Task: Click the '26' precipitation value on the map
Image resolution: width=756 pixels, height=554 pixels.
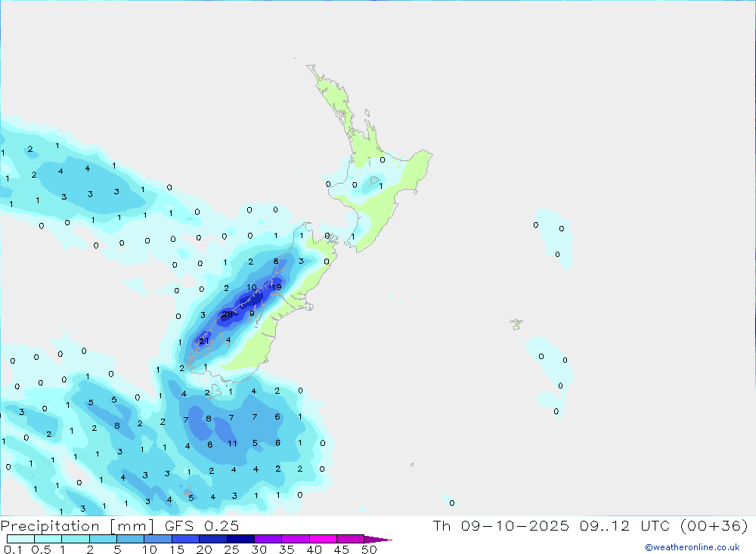Action: point(227,314)
